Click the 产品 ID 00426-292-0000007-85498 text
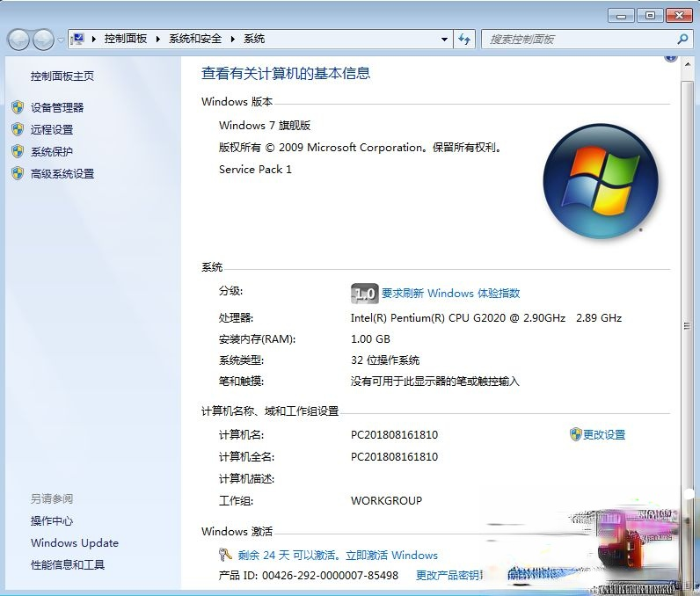Viewport: 700px width, 596px height. tap(309, 576)
